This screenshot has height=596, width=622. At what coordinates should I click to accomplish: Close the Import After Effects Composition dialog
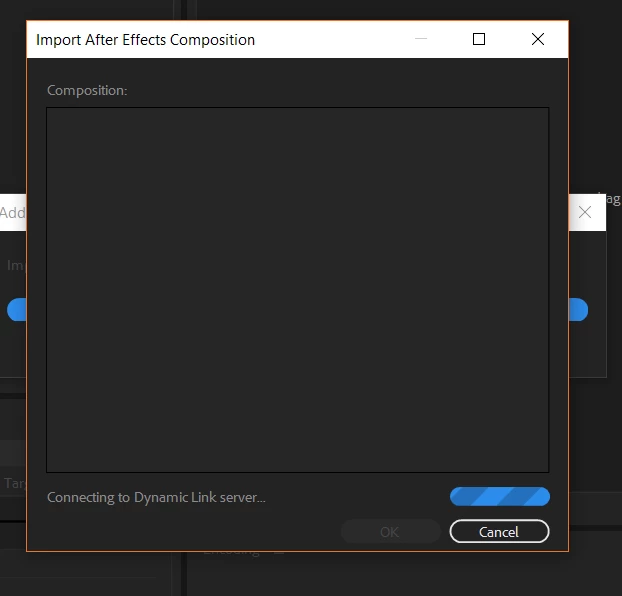tap(538, 39)
